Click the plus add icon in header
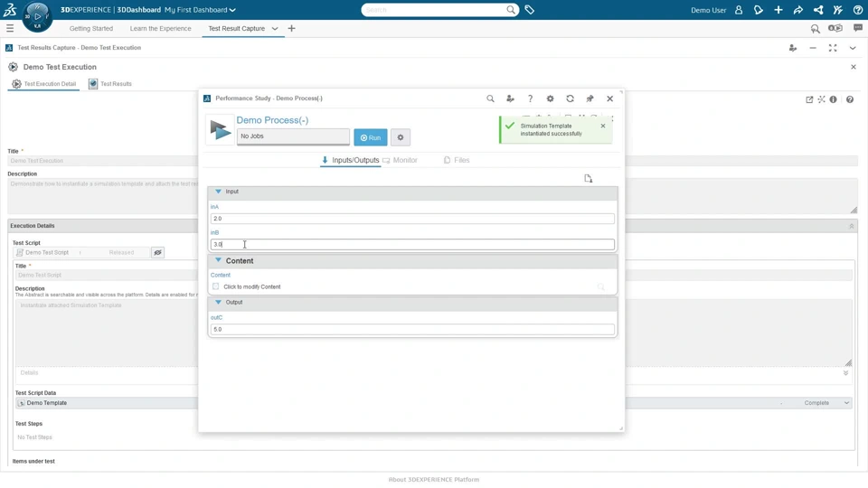Screen dimensions: 868x488 pyautogui.click(x=778, y=10)
